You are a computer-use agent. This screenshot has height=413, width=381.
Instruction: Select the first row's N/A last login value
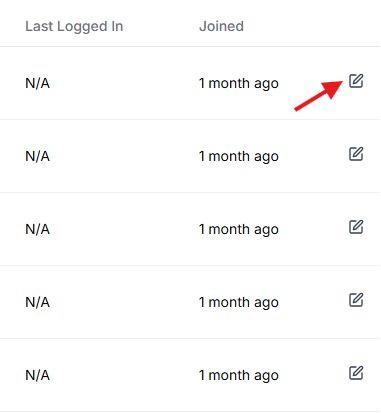37,83
